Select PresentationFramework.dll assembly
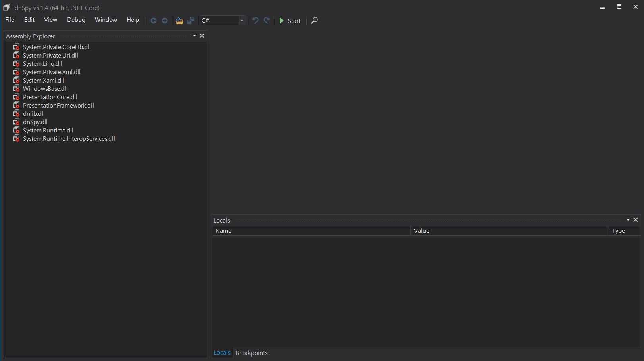This screenshot has height=361, width=644. 58,105
